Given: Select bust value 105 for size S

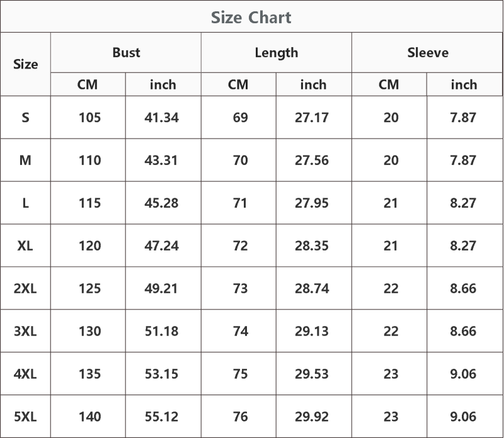Looking at the screenshot, I should [89, 117].
